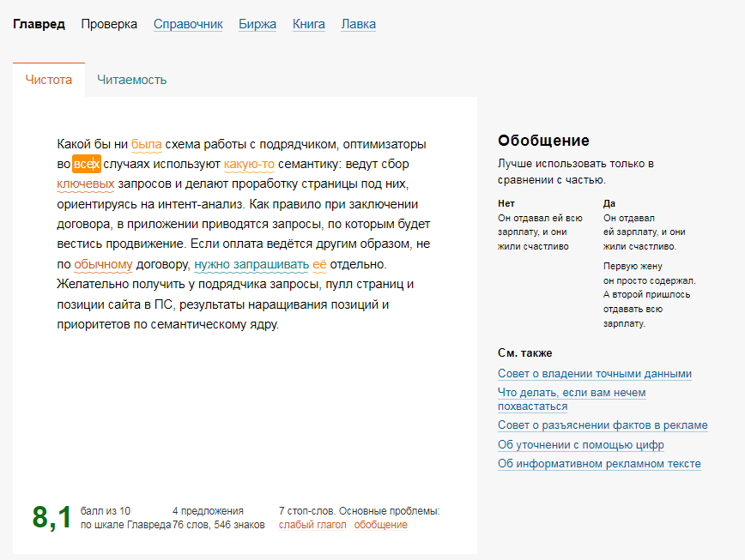Click the underlined word "какую-то"
Screen dimensions: 745x560
pyautogui.click(x=249, y=164)
